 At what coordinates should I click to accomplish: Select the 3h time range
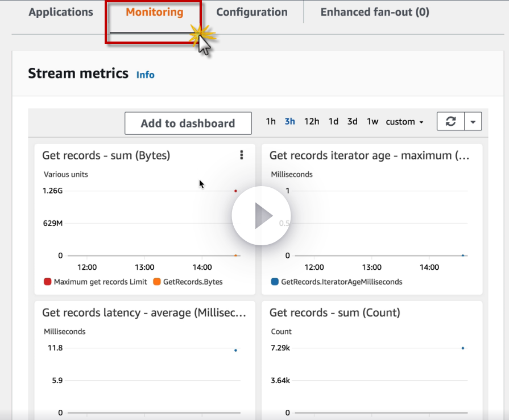[290, 121]
